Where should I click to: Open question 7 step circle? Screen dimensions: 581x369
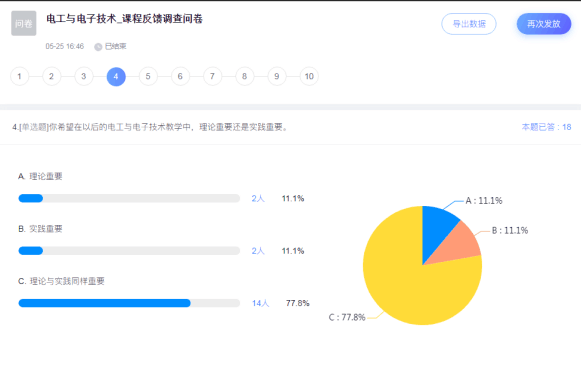(x=212, y=76)
